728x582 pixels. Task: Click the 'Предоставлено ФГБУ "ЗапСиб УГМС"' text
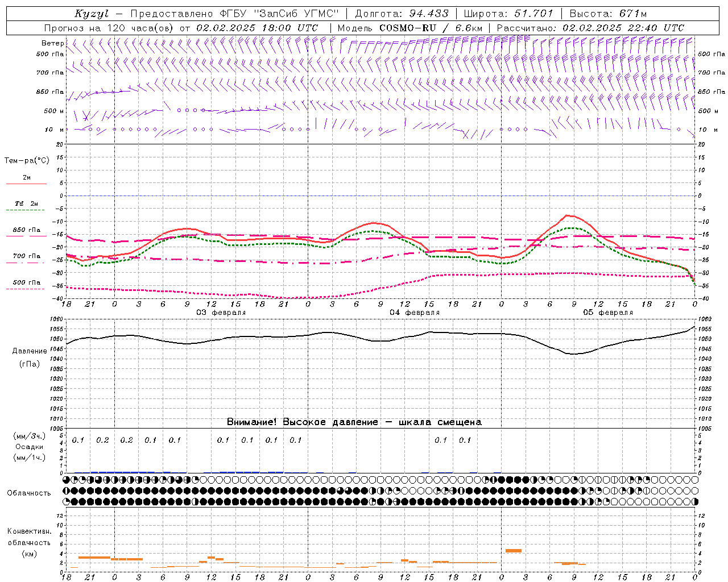pos(234,14)
